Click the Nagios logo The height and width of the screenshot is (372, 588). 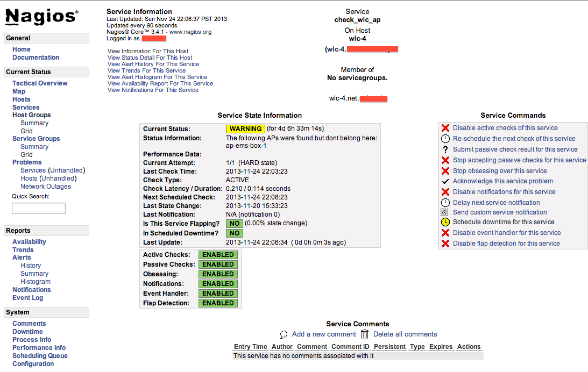40,17
